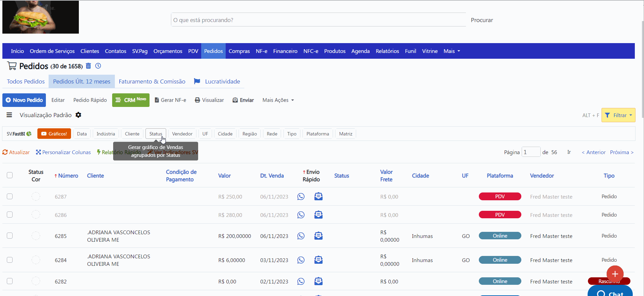Click the Novo Pedido button

24,100
